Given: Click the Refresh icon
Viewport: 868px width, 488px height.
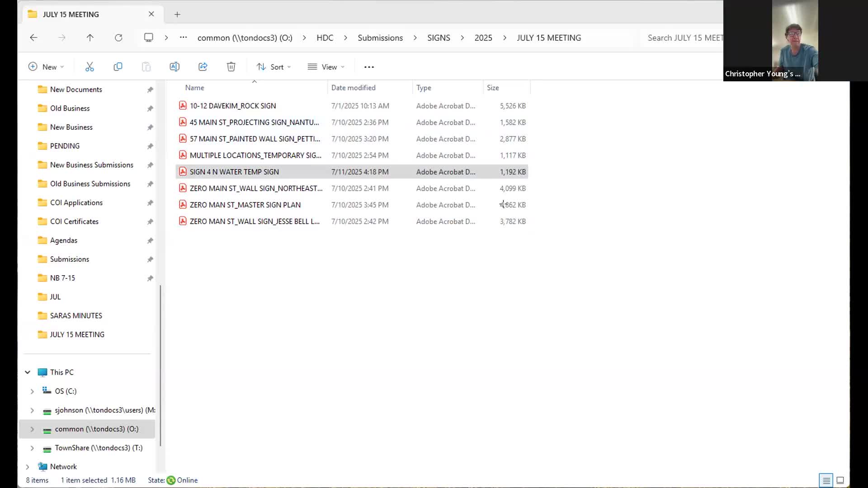Looking at the screenshot, I should pos(118,38).
